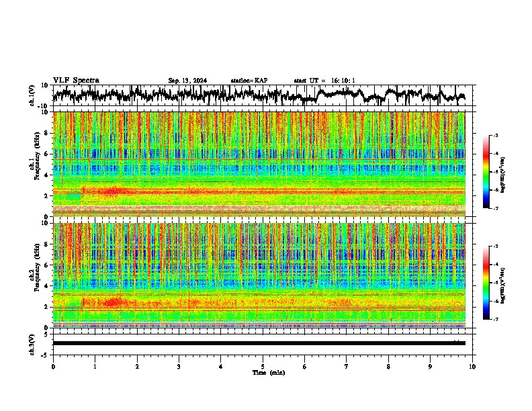
Task: Click the "start UT = 16:10:1" header text
Action: [x=324, y=81]
